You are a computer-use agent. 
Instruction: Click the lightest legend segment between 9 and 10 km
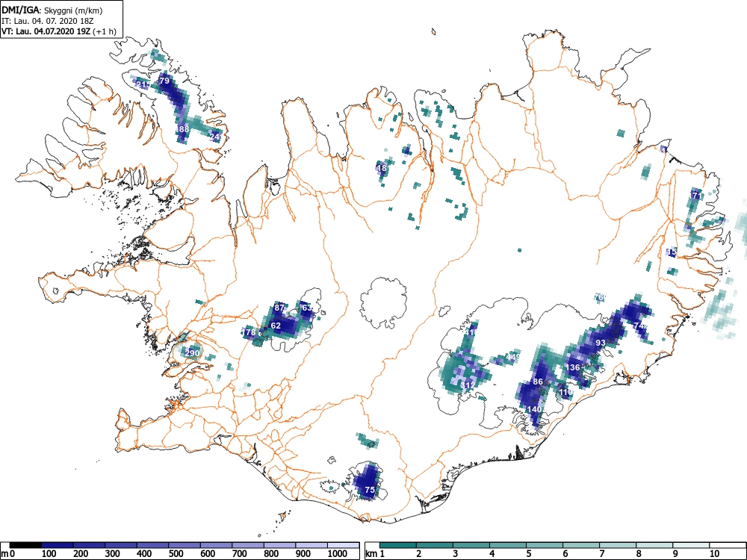(x=691, y=545)
